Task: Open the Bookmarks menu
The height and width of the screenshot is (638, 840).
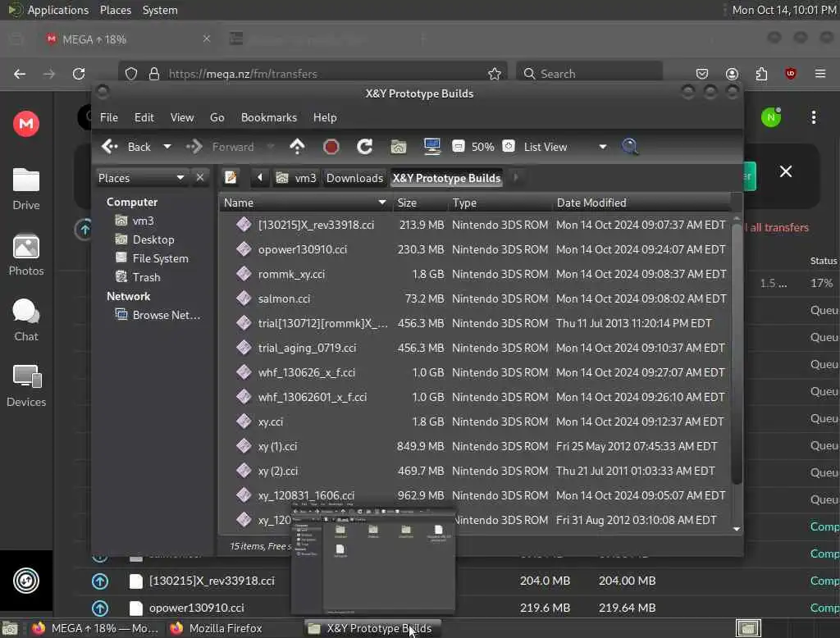Action: [x=268, y=117]
